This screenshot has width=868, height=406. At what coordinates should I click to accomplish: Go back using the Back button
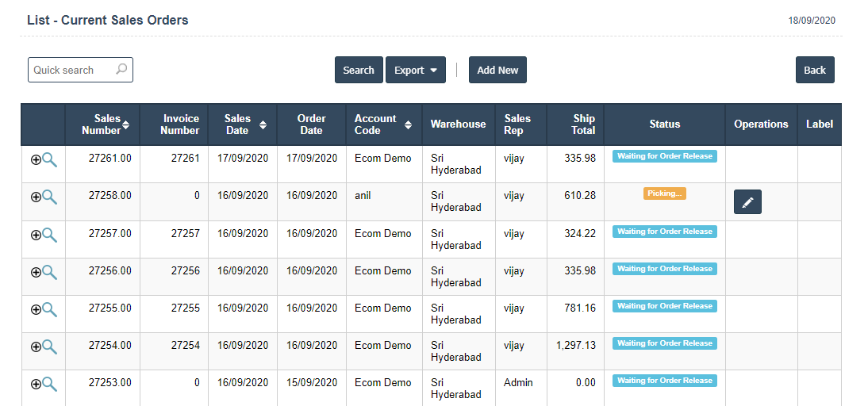(815, 70)
